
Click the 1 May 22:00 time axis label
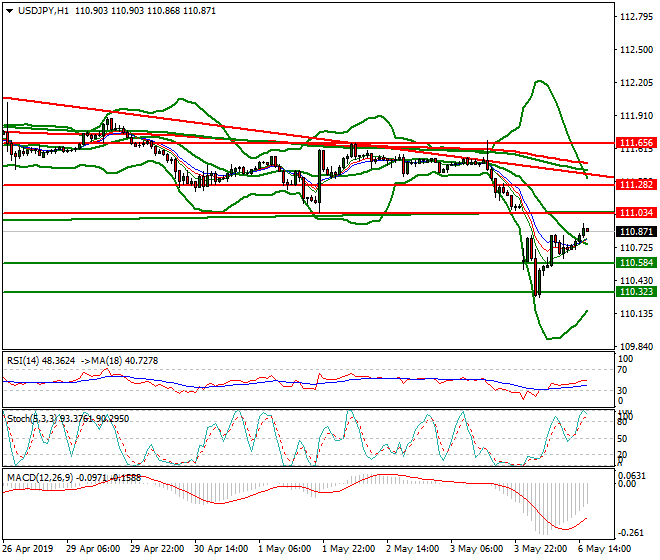[x=349, y=549]
